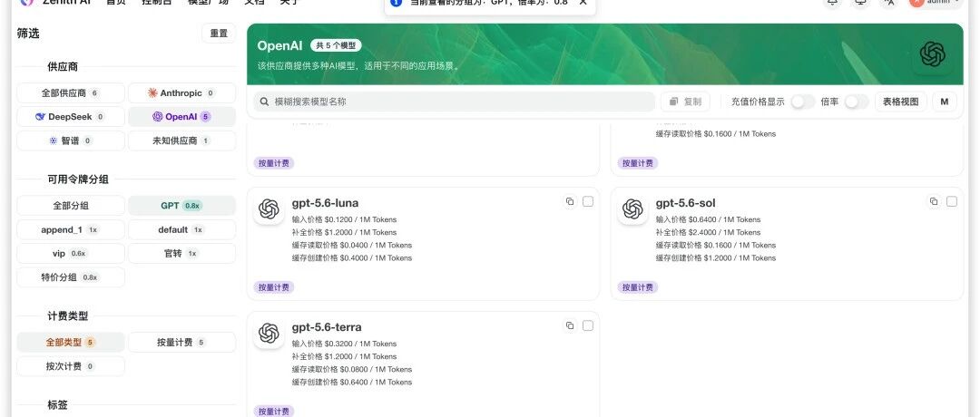Click the 可用令牌分组 section heading
The height and width of the screenshot is (417, 980).
point(78,179)
